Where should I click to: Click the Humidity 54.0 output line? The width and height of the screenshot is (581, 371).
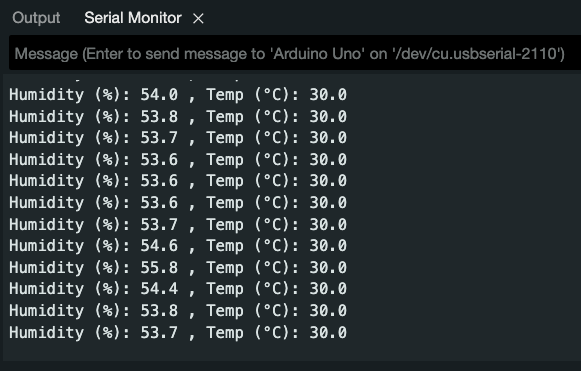[178, 95]
